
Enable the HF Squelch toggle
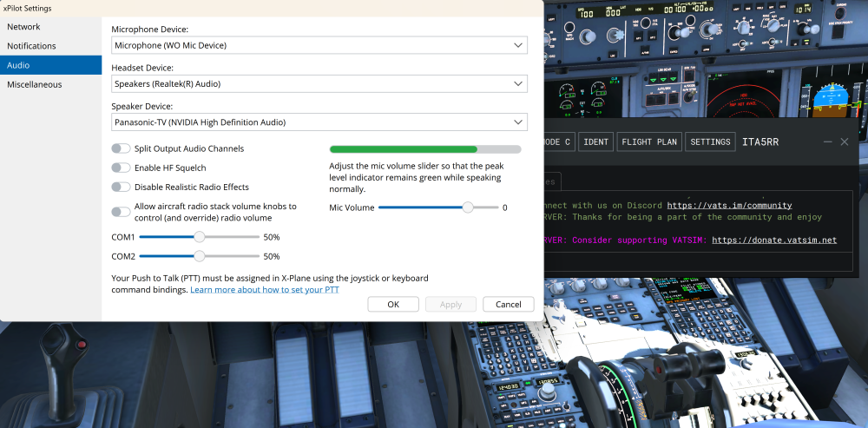(121, 168)
